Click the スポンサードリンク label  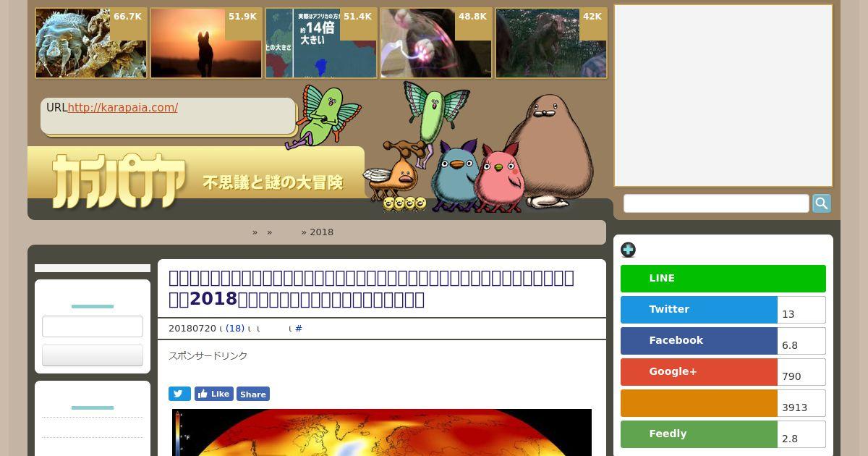click(208, 356)
